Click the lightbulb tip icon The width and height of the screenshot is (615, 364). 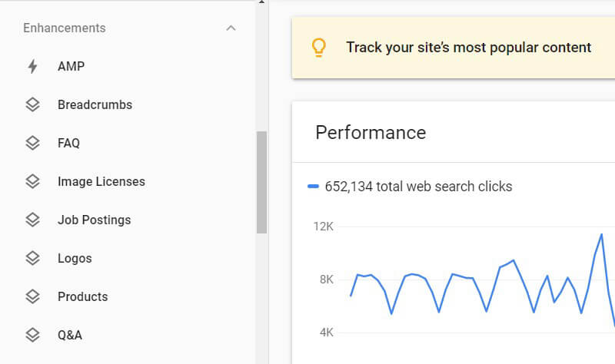pos(318,48)
